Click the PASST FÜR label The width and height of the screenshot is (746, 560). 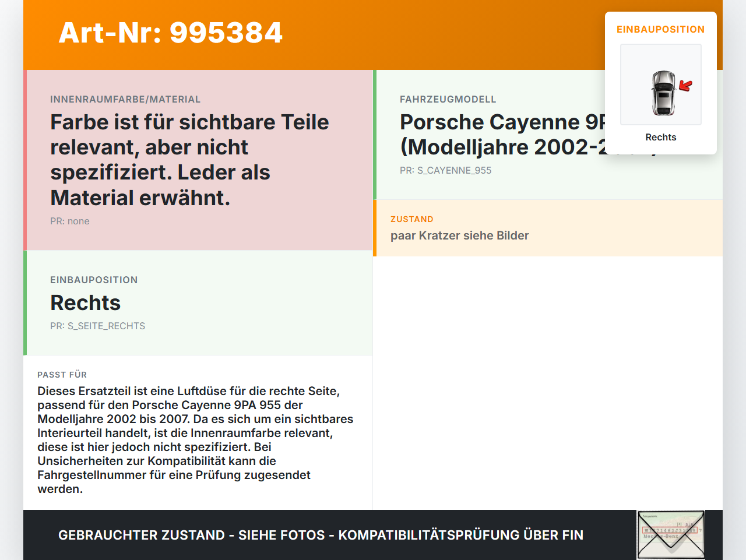pyautogui.click(x=62, y=375)
